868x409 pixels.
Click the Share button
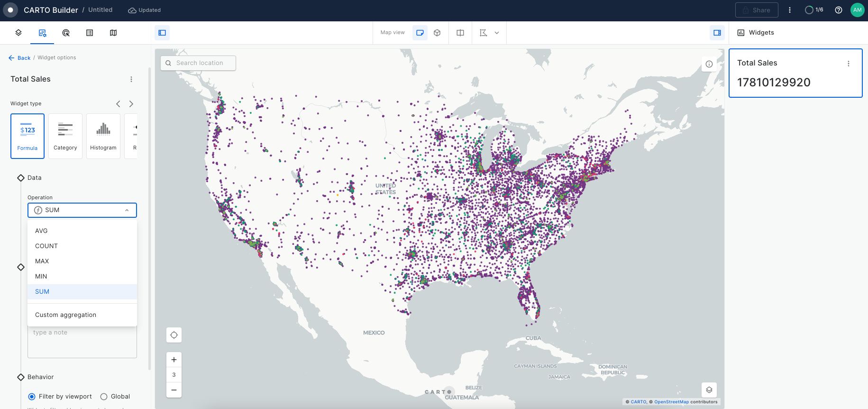(757, 10)
